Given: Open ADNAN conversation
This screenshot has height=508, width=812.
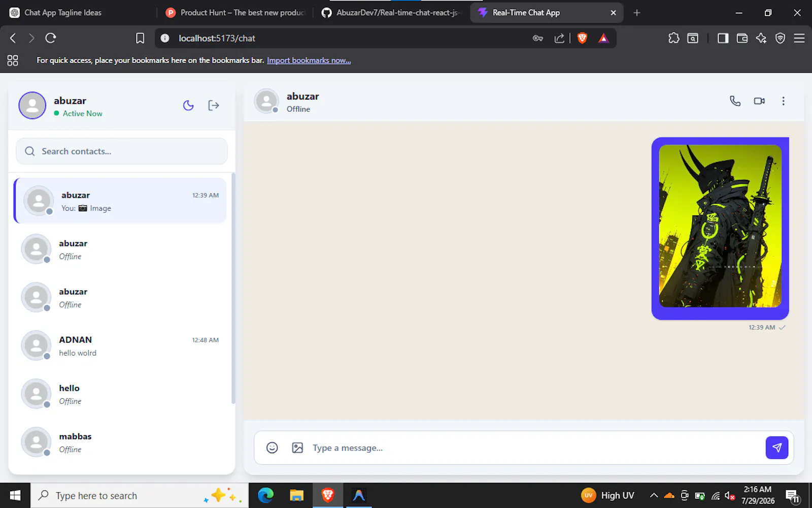Looking at the screenshot, I should coord(120,345).
